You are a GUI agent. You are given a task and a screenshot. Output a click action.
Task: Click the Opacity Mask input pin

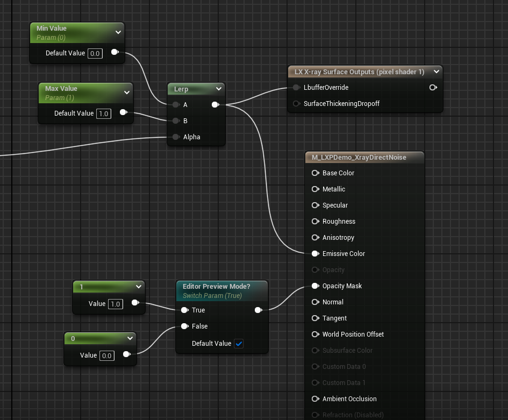pos(315,286)
